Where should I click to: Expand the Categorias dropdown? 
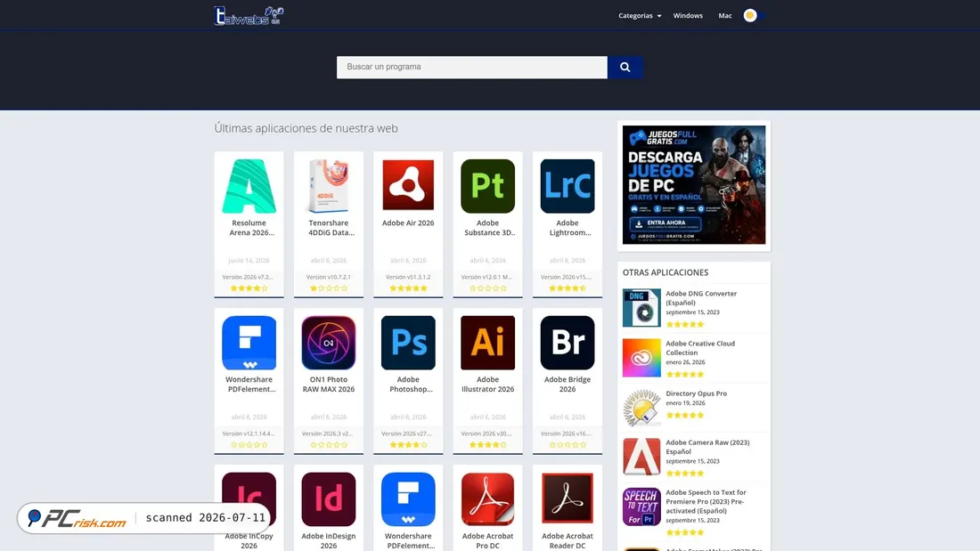(x=640, y=16)
